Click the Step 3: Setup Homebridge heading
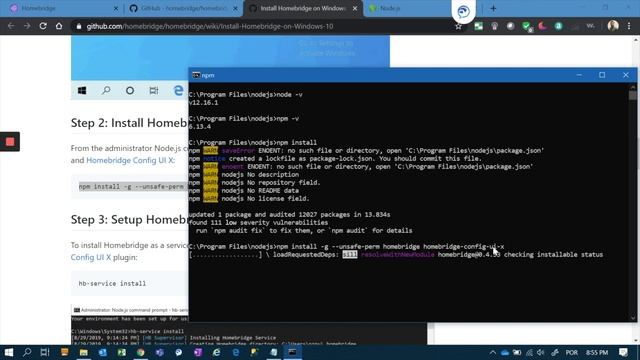 [x=129, y=220]
